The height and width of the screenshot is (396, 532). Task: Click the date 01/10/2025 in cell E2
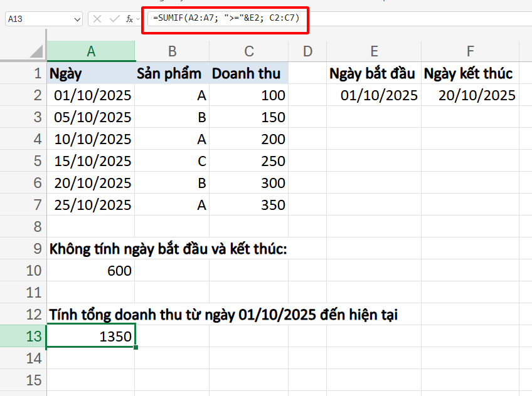click(374, 95)
